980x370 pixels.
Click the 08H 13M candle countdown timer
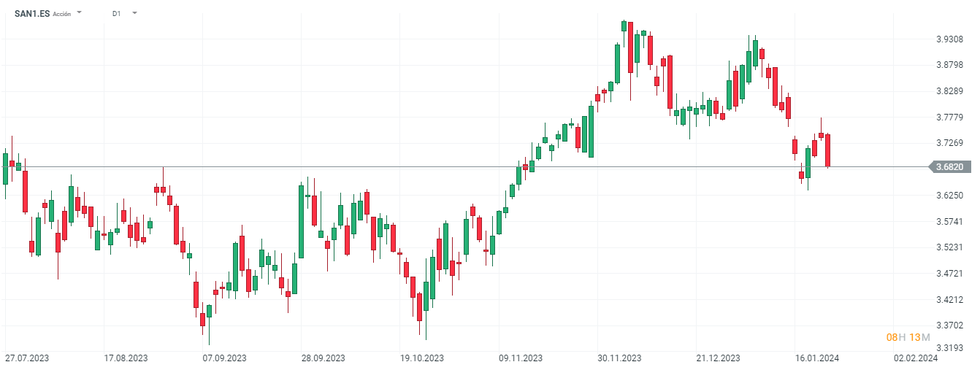[908, 337]
